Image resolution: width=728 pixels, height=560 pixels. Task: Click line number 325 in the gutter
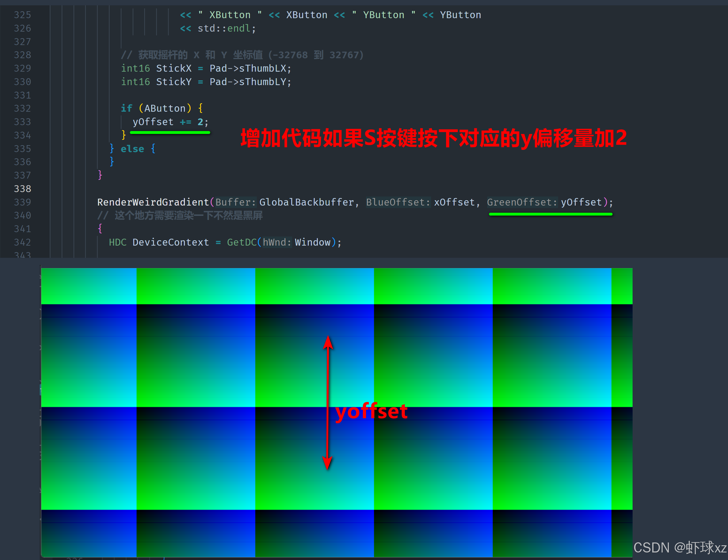click(x=22, y=15)
